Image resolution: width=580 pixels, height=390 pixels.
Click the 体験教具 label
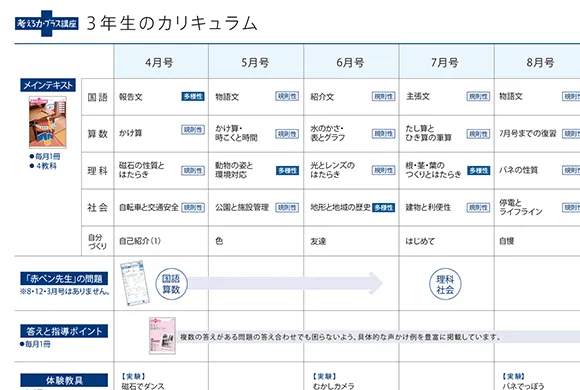click(64, 380)
